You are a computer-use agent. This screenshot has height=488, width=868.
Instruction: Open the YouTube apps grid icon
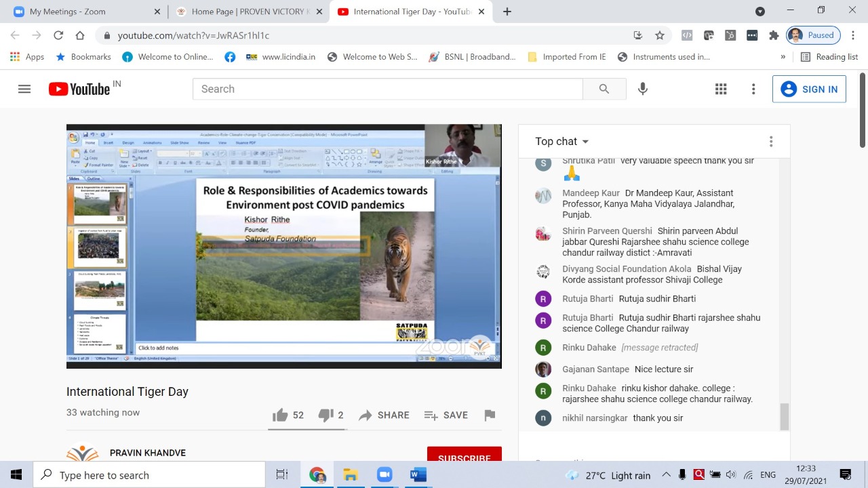click(721, 89)
